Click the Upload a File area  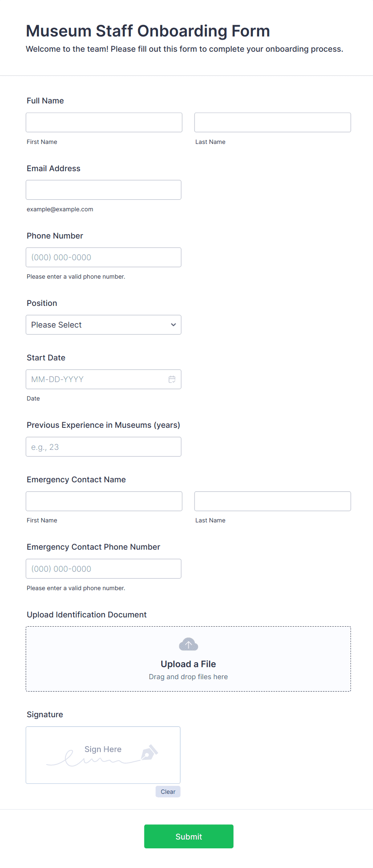[x=188, y=664]
